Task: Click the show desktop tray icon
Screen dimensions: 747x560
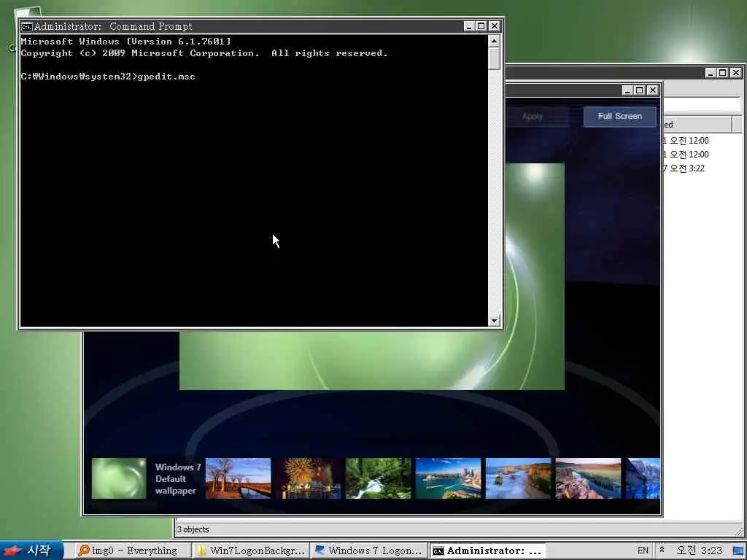Action: [738, 551]
